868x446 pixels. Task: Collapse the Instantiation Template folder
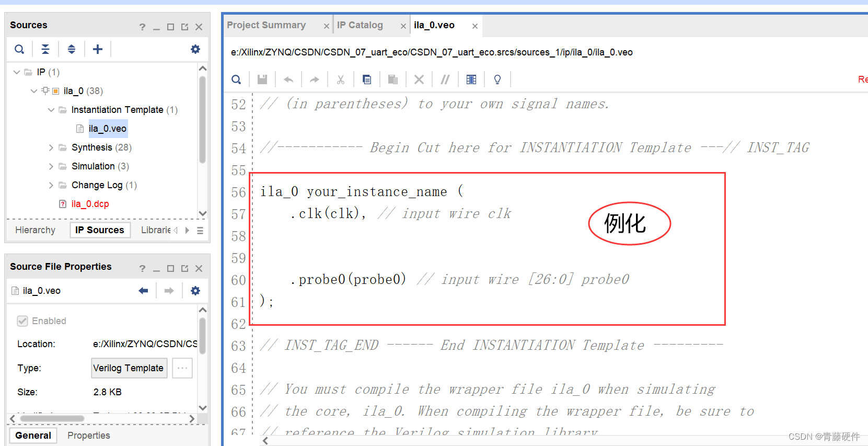(51, 110)
